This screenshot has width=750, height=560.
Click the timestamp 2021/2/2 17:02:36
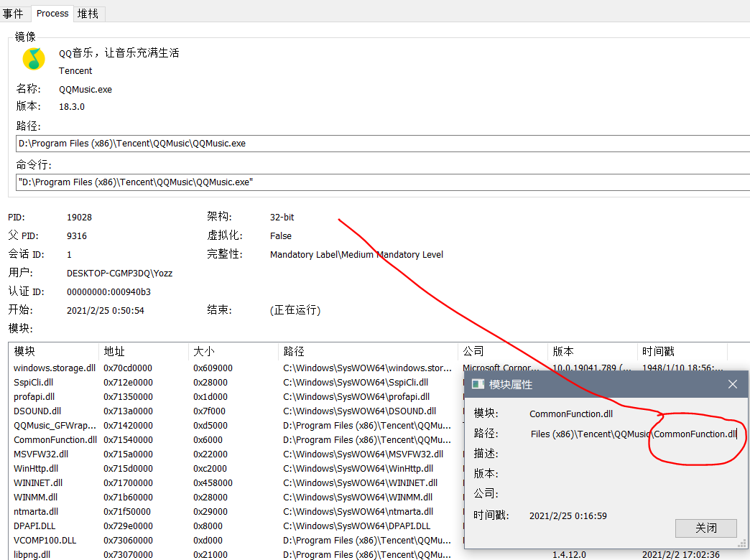[x=680, y=555]
